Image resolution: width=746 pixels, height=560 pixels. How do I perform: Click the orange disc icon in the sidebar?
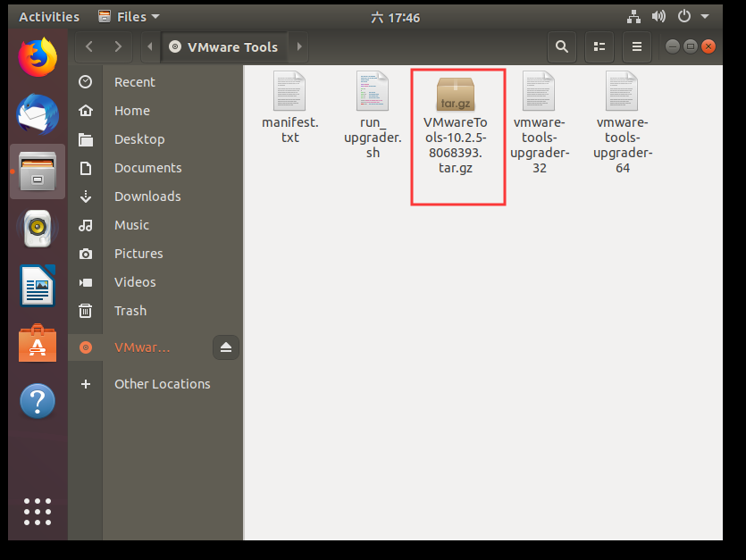(86, 347)
